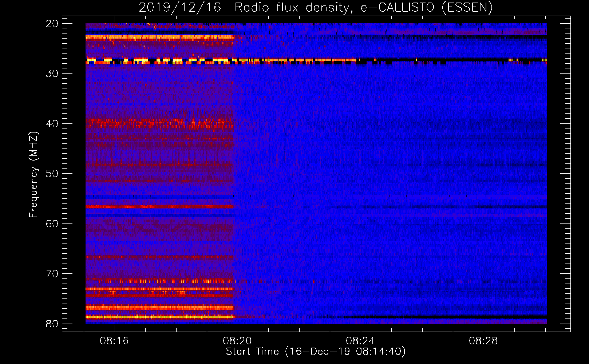Click the 80 frequency tick label
This screenshot has height=364, width=589.
(52, 324)
